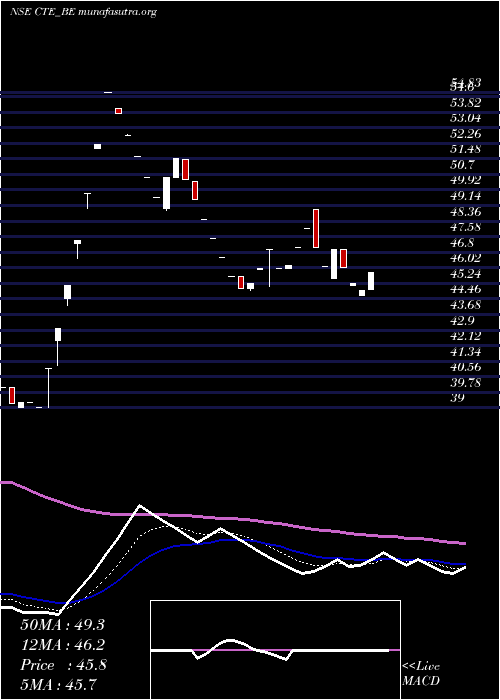This screenshot has width=500, height=700.
Task: Click the red candle near 53.82 level
Action: pos(118,111)
